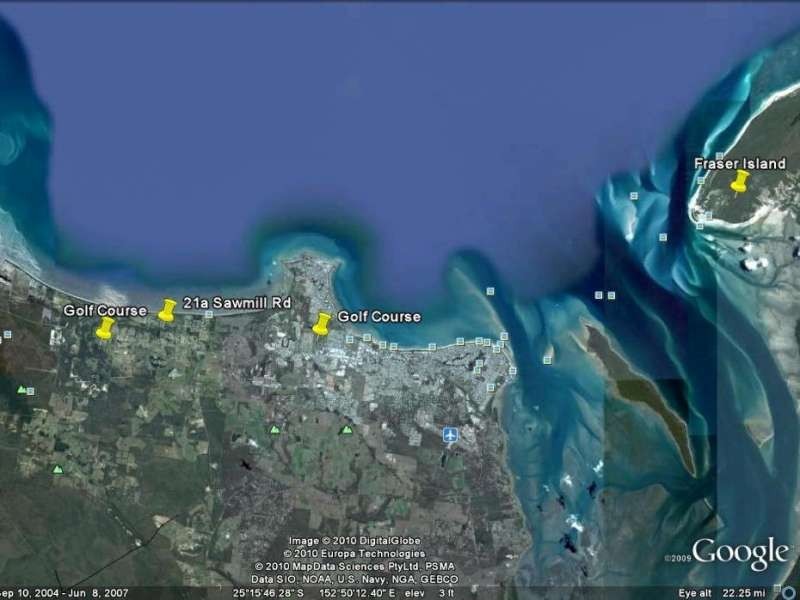Click the green mountain icon beside a square icon
This screenshot has width=800, height=600.
pyautogui.click(x=21, y=390)
